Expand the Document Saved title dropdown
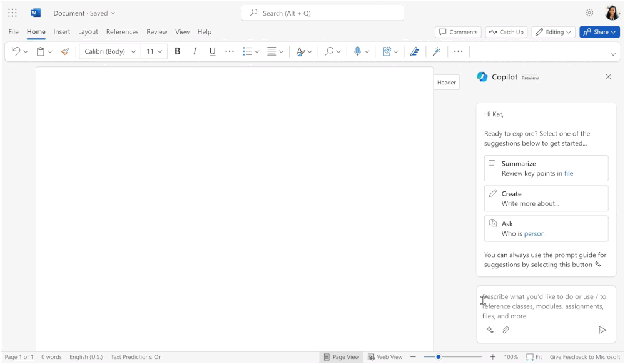Screen dimensions: 625x364 click(x=84, y=13)
